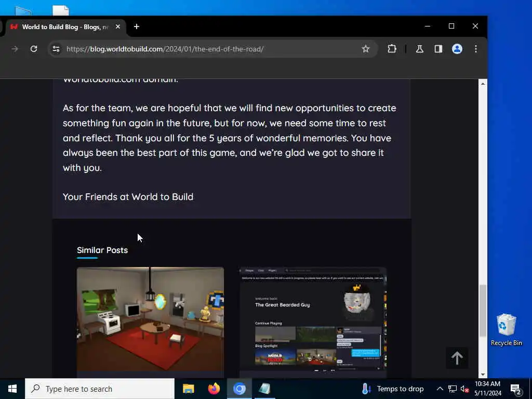Bookmark this page with the star icon
The width and height of the screenshot is (532, 399).
[x=365, y=49]
